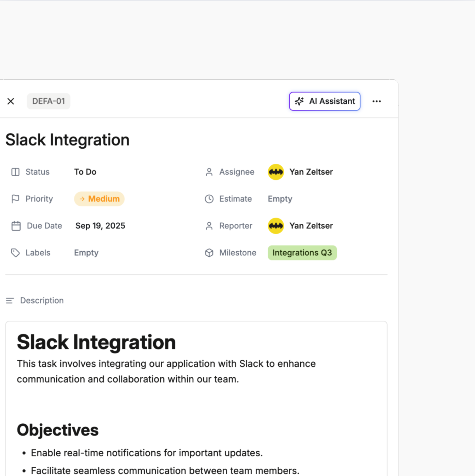The height and width of the screenshot is (476, 475).
Task: Open the Medium priority selector
Action: [x=99, y=199]
